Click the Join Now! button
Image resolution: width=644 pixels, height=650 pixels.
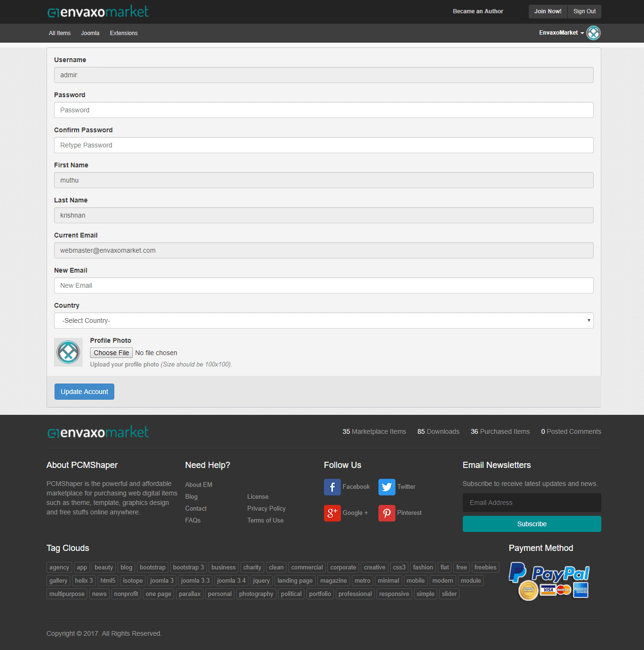[x=548, y=11]
